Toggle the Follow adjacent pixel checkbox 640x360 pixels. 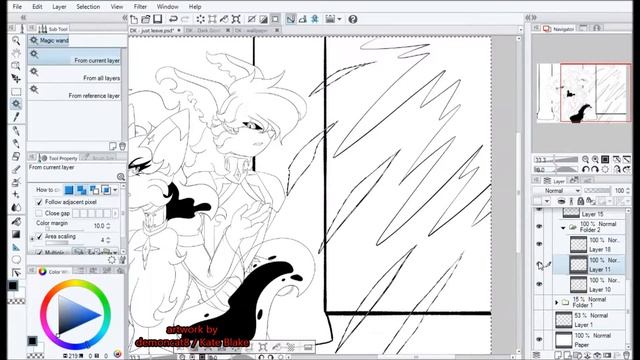pos(39,202)
